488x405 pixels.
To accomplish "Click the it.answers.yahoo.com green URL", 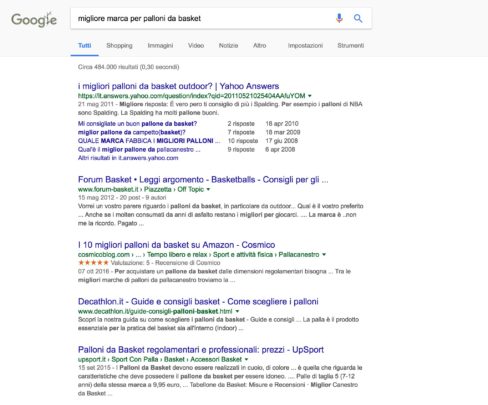I will tap(191, 96).
